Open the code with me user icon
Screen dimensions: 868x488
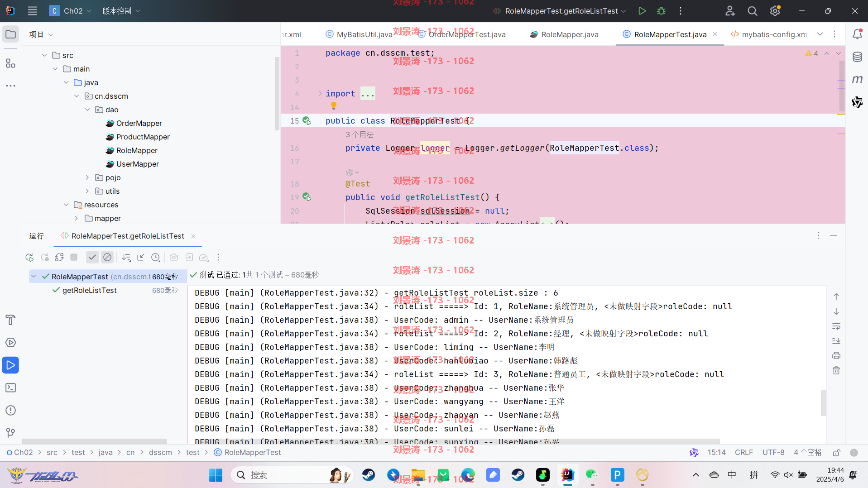pos(730,11)
